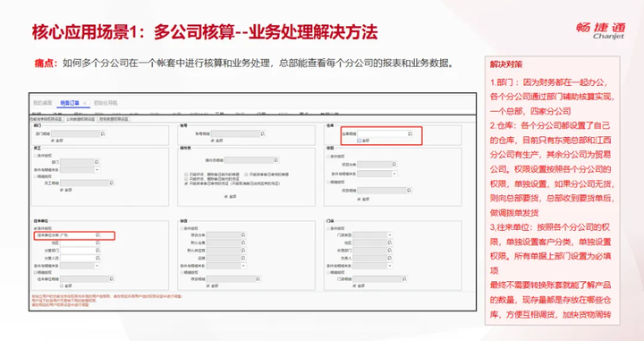Screen dimensions: 644x341
Task: Toggle 全部 checkbox in 往来单位 section
Action: pyautogui.click(x=62, y=286)
